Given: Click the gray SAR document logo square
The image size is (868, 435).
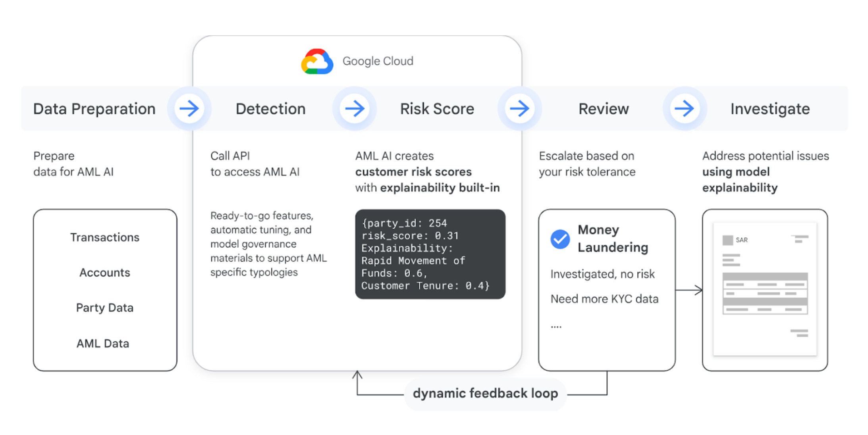Looking at the screenshot, I should coord(727,240).
